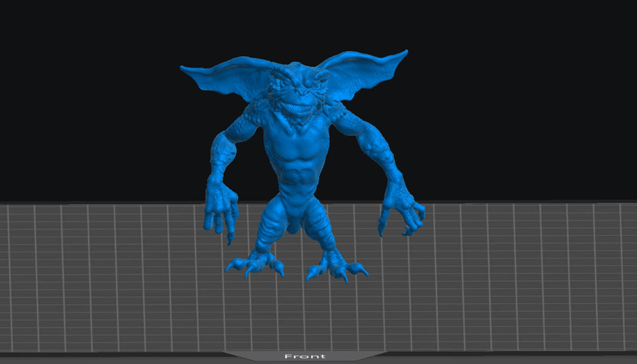Click the Front label on the build plate
637x364 pixels.
[x=305, y=356]
